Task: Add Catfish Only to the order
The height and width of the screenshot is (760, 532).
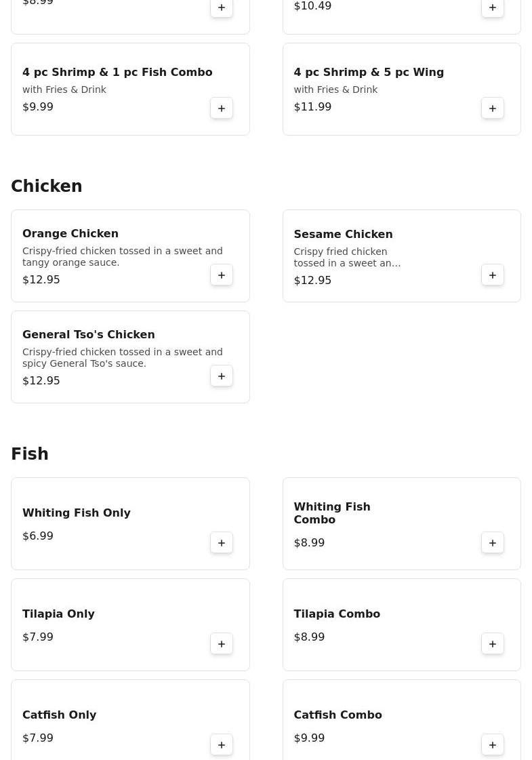Action: point(222,745)
